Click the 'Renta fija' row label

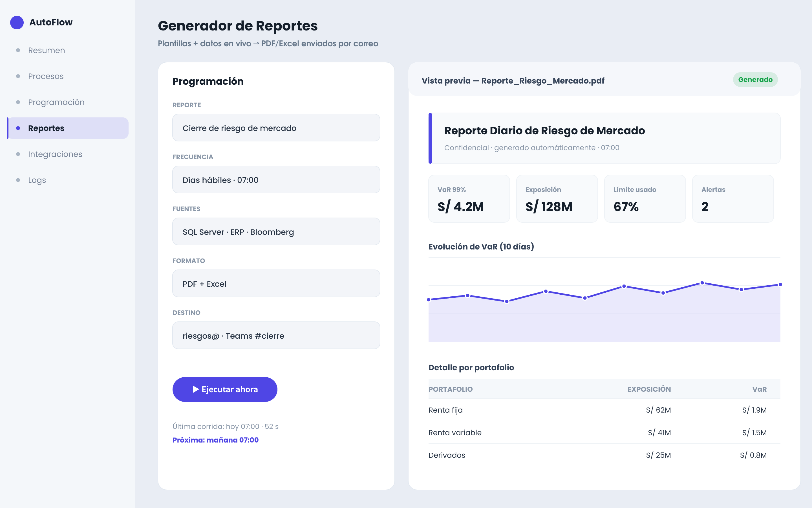(445, 410)
